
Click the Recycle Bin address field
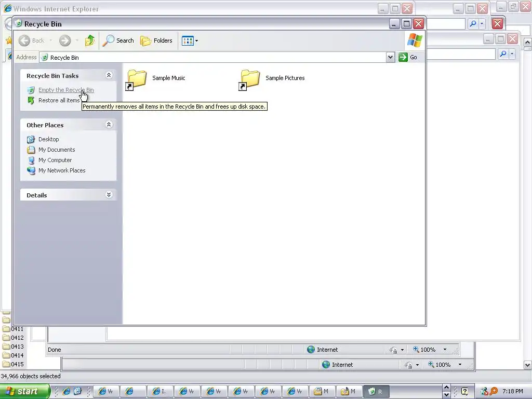pyautogui.click(x=212, y=57)
